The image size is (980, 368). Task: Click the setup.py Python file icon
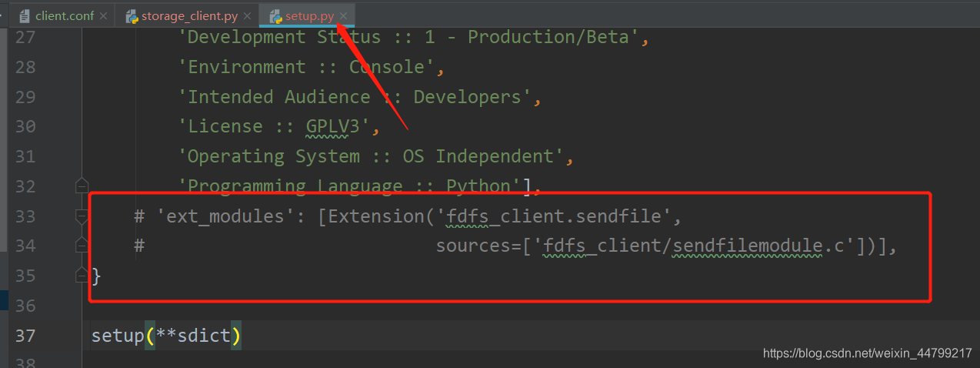(275, 15)
